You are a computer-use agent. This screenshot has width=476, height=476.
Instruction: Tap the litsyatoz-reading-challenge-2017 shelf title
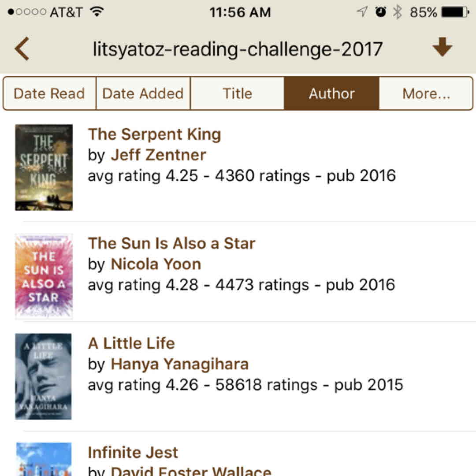coord(238,49)
